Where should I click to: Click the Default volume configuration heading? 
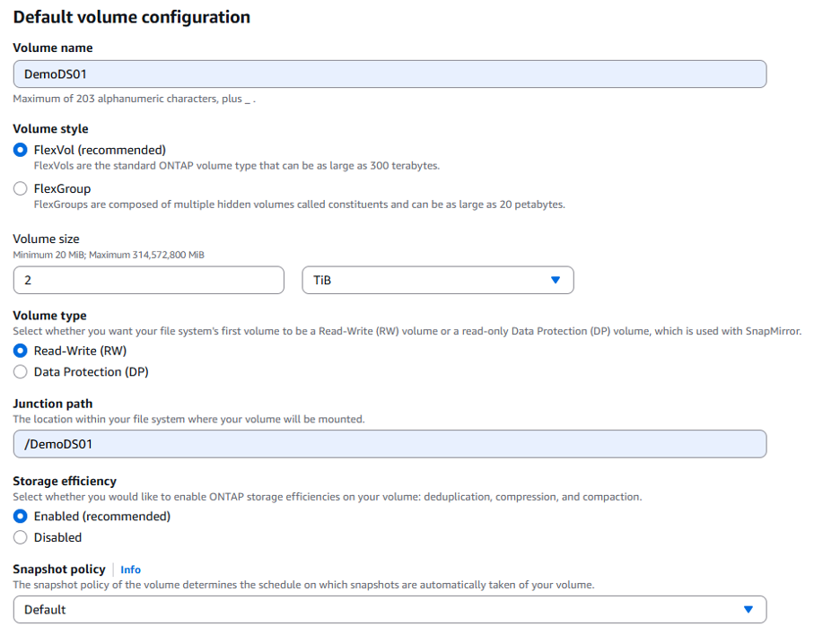(131, 17)
